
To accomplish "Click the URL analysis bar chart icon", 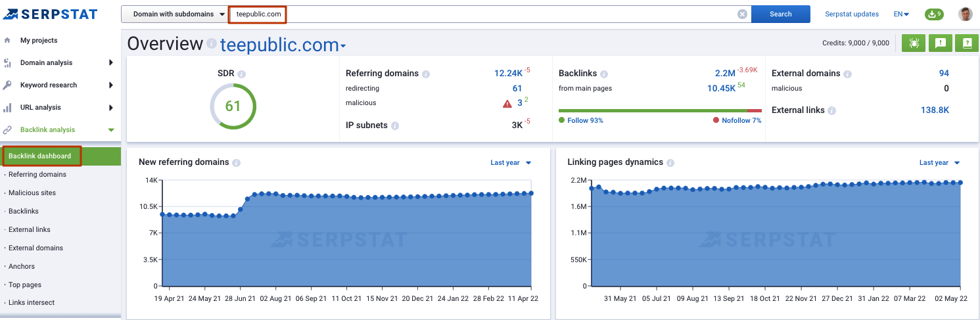I will coord(7,108).
